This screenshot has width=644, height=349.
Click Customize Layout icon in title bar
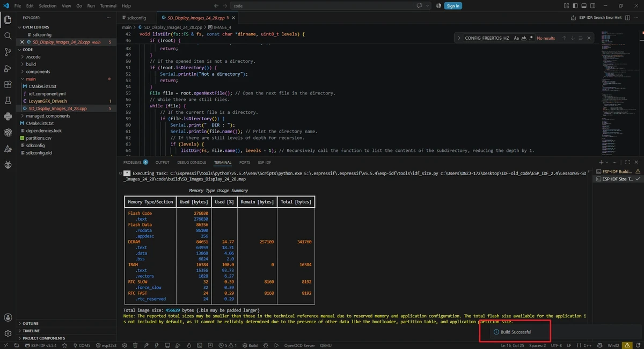pos(566,6)
